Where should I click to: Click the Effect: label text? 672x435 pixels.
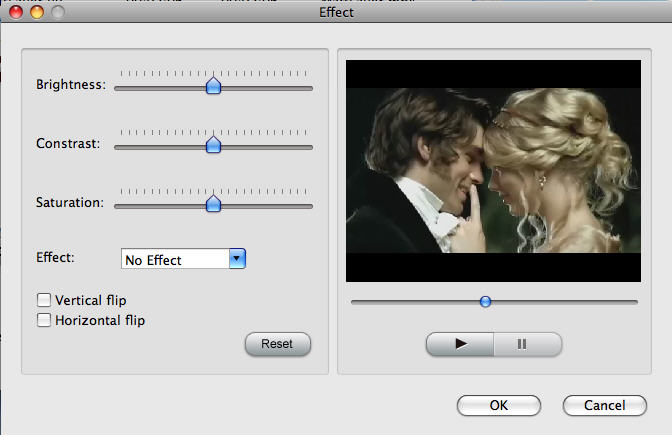(x=55, y=257)
